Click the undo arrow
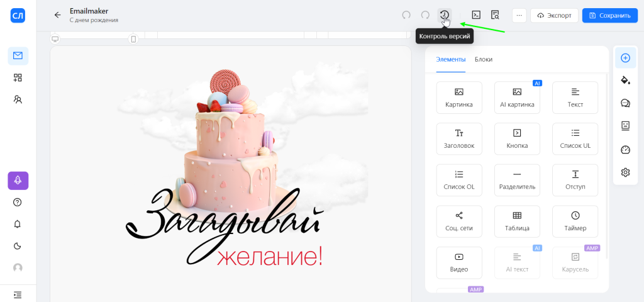Viewport: 644px width, 302px height. point(406,15)
